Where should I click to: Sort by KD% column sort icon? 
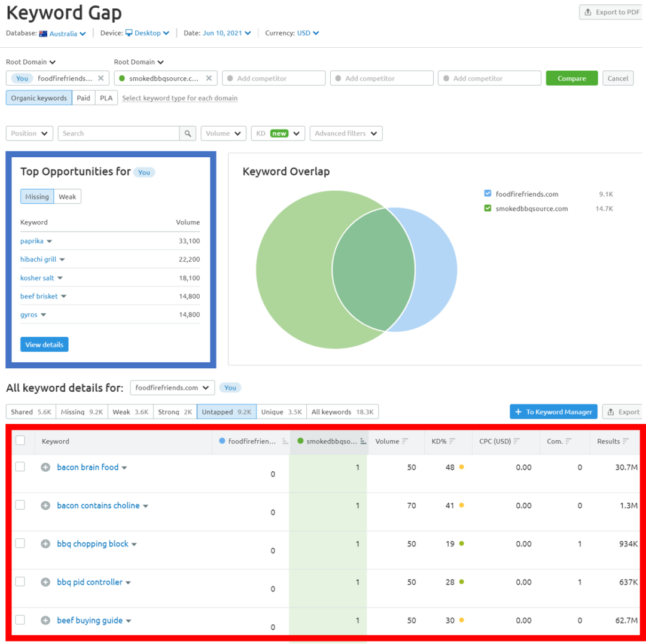452,441
